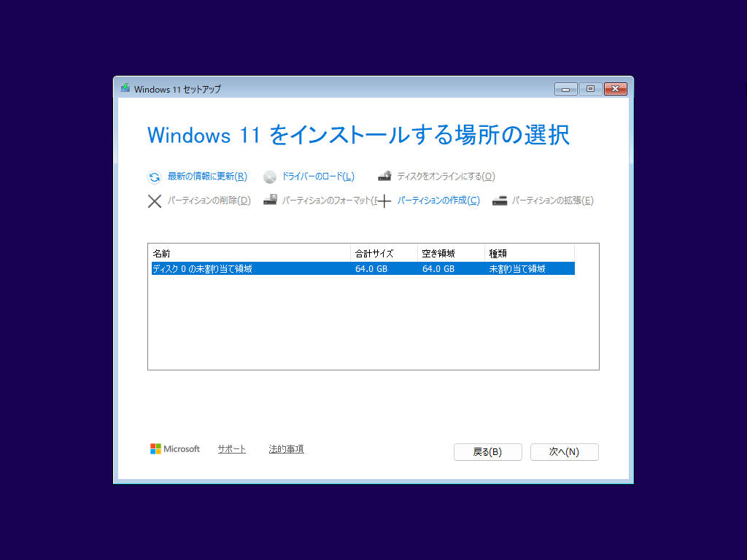Open the ドライバーのロード(L) link
The width and height of the screenshot is (747, 560).
318,176
